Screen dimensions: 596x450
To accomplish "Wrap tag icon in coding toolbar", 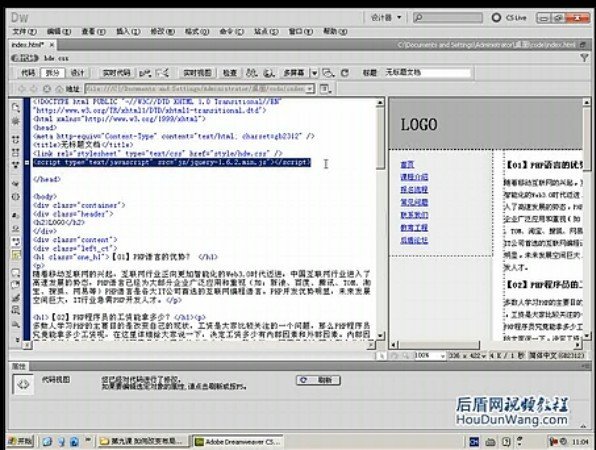I will pos(16,298).
